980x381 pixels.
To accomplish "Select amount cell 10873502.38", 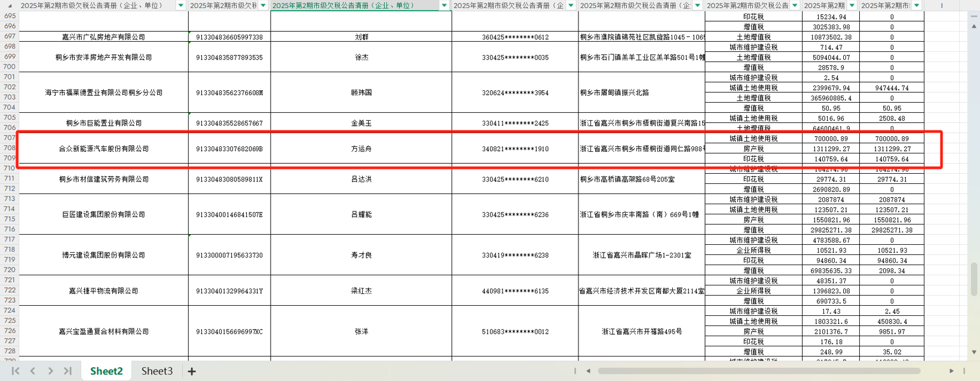I will click(x=831, y=37).
